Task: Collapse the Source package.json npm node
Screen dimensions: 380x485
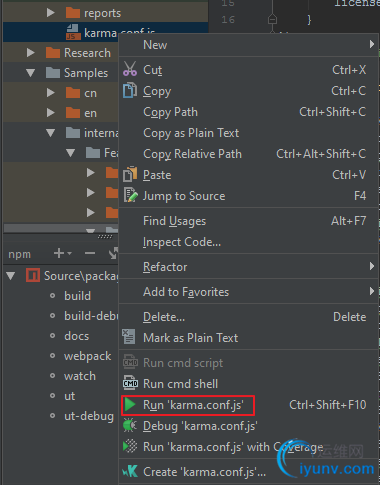Action: [x=11, y=276]
